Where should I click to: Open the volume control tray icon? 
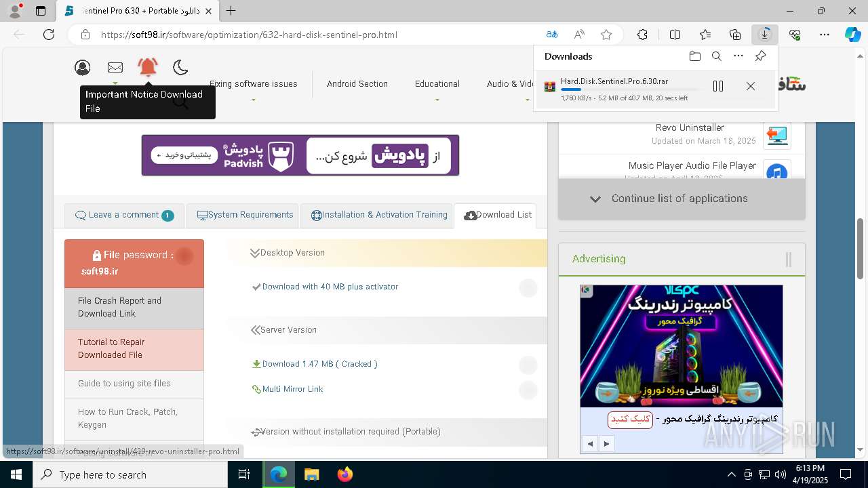coord(780,474)
